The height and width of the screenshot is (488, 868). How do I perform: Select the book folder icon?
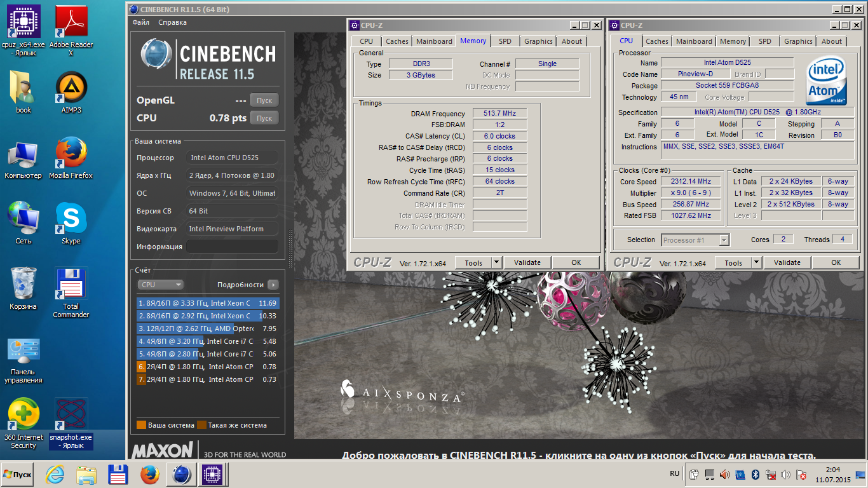tap(24, 92)
